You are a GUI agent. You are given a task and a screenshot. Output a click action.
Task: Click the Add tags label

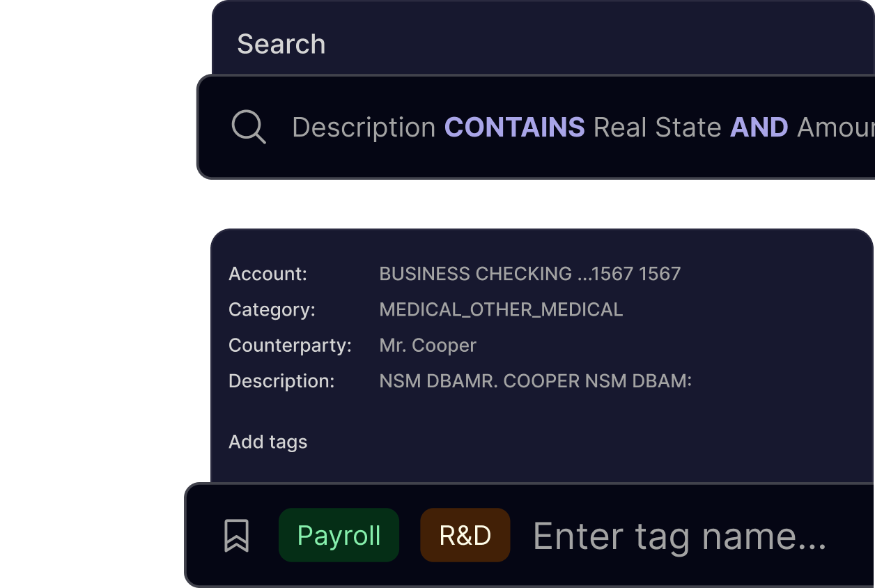click(x=268, y=442)
